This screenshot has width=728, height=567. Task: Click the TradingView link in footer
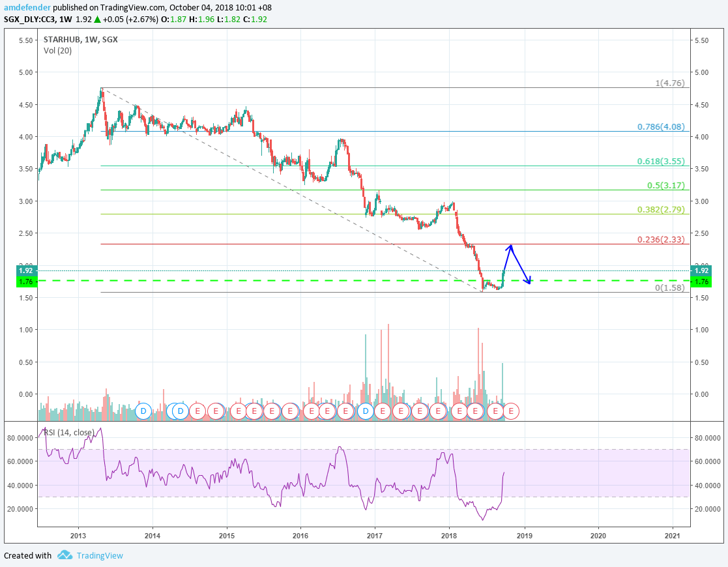(99, 556)
